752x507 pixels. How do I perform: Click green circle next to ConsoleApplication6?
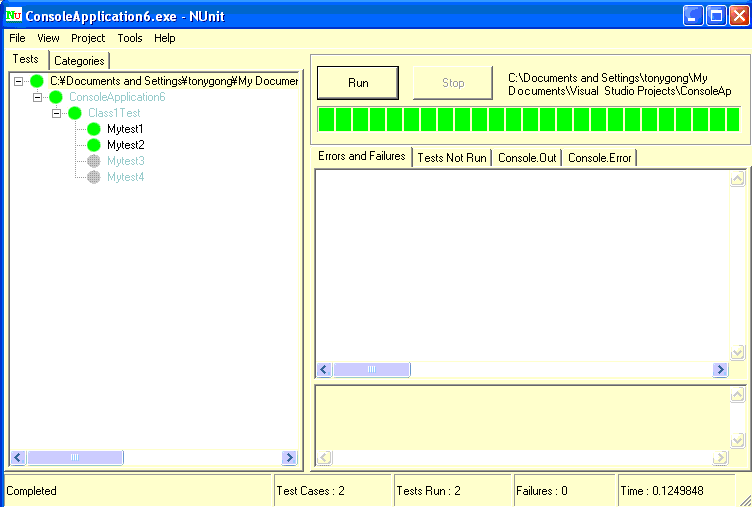[x=56, y=97]
